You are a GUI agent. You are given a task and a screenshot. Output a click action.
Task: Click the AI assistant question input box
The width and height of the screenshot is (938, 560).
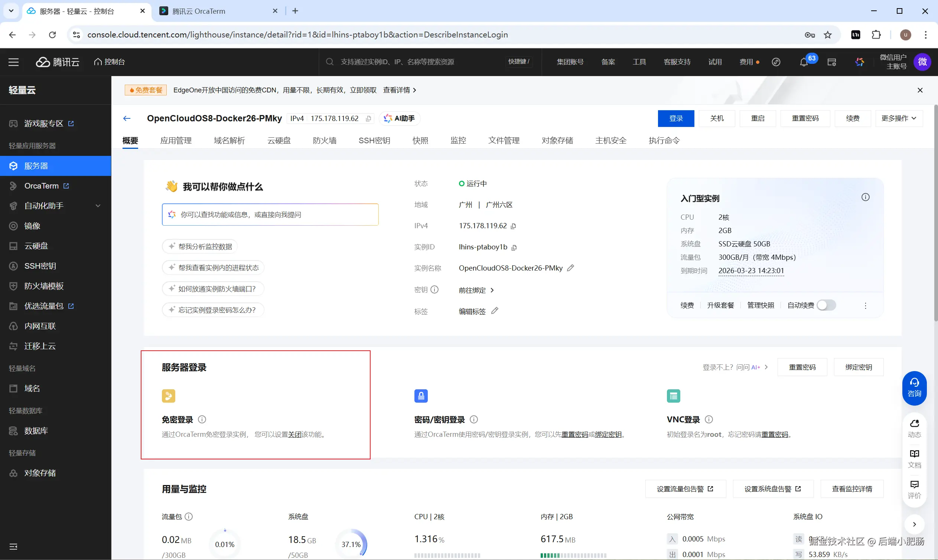click(x=270, y=214)
